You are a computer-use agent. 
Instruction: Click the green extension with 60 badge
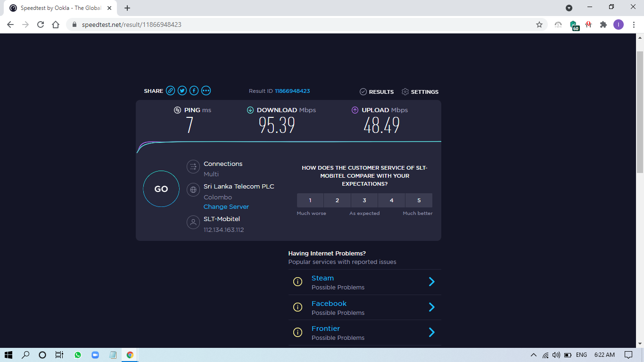574,25
